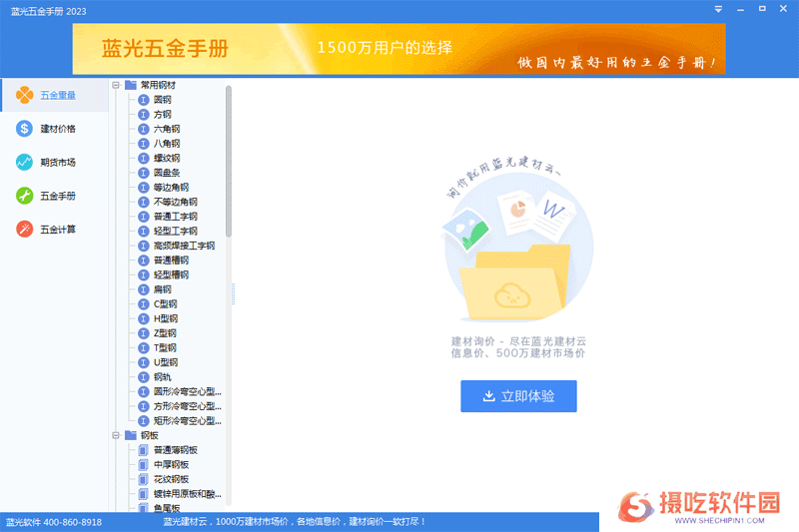Choose 六角钢 from the tree

tap(167, 129)
